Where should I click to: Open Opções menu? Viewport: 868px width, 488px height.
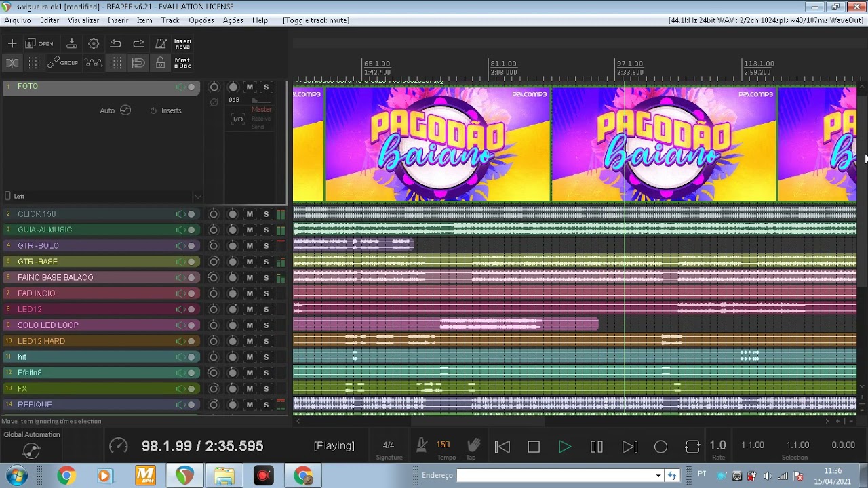201,20
